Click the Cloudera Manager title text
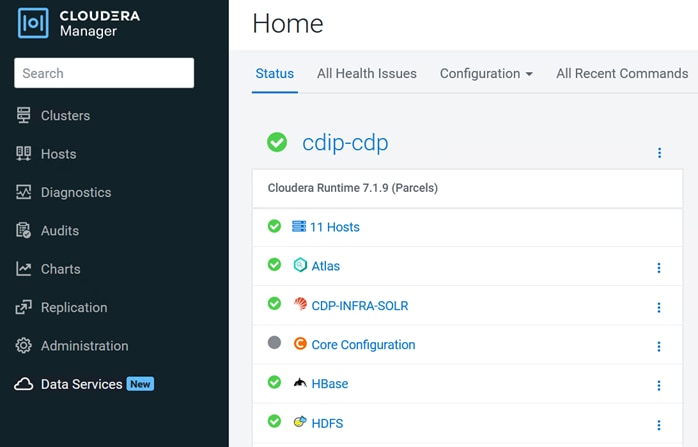The width and height of the screenshot is (698, 447). point(100,23)
